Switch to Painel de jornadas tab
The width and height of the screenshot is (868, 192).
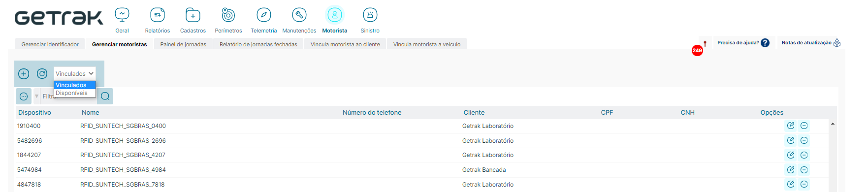pyautogui.click(x=183, y=44)
